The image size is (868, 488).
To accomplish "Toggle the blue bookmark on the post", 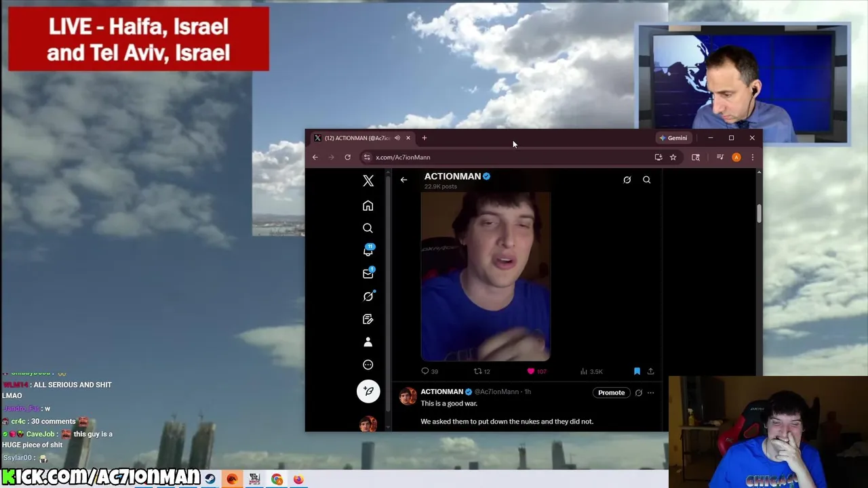I will (637, 371).
